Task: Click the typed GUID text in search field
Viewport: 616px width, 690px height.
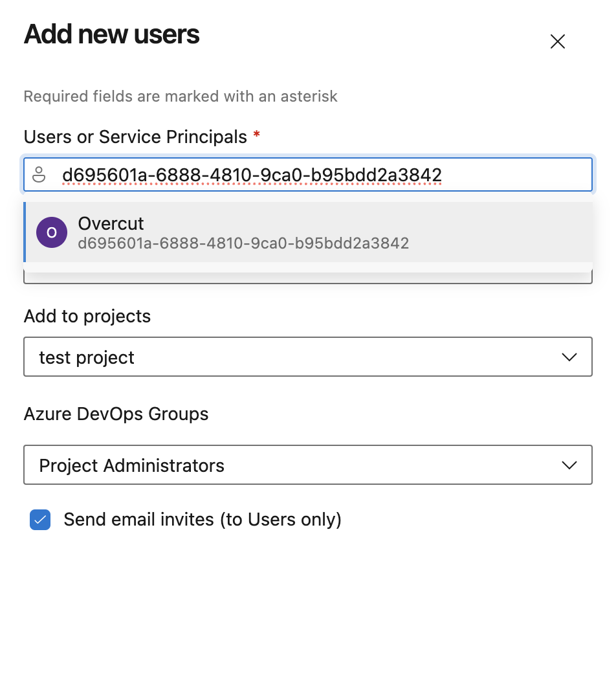Action: (252, 175)
